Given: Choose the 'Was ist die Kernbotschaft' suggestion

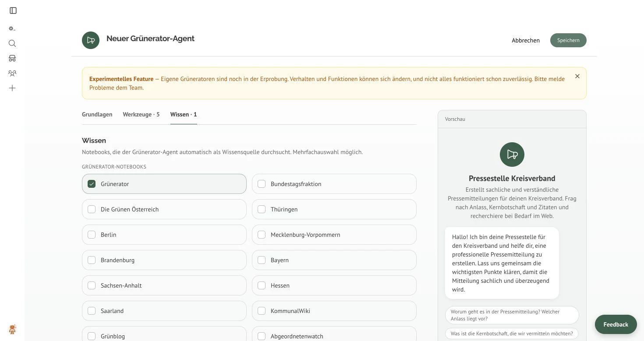Looking at the screenshot, I should point(512,334).
